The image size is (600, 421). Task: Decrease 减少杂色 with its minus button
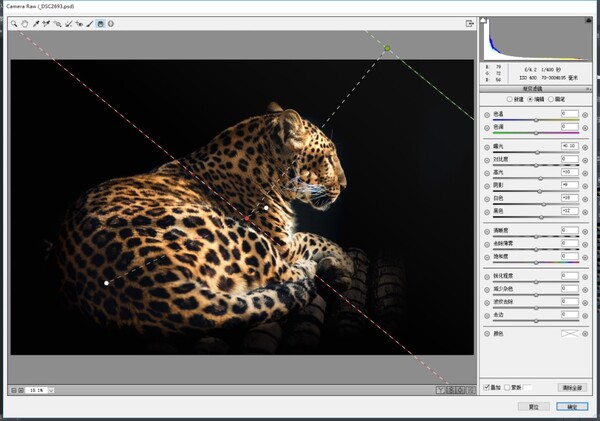487,290
